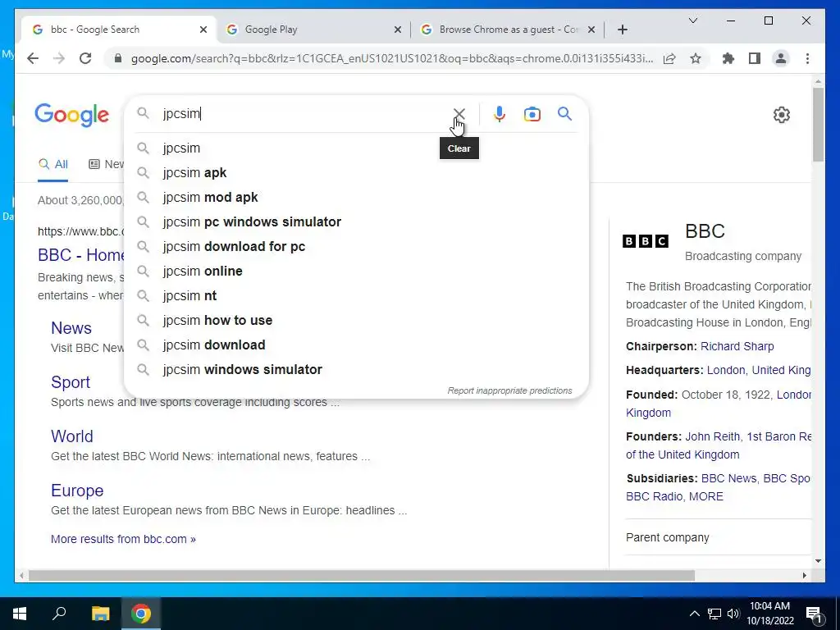Image resolution: width=840 pixels, height=630 pixels.
Task: Choose the plain 'jpcsim' suggestion
Action: tap(356, 148)
